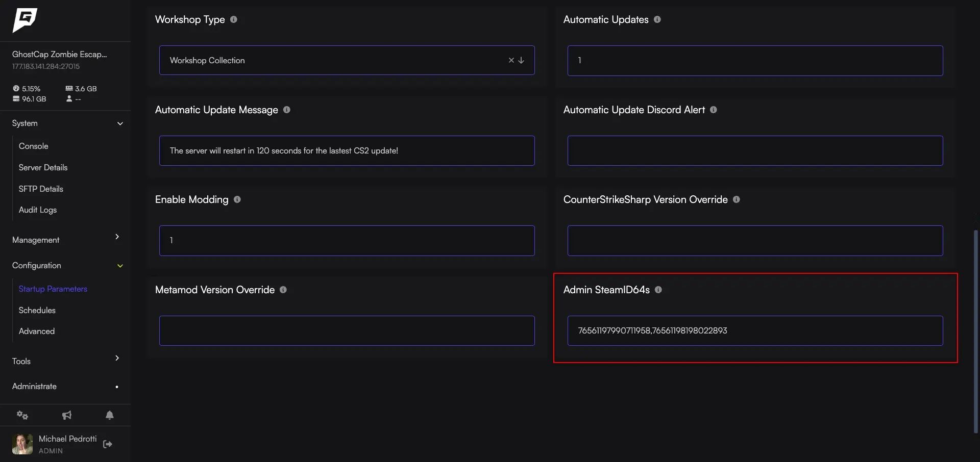This screenshot has width=980, height=462.
Task: Open the Schedules page
Action: [x=37, y=310]
